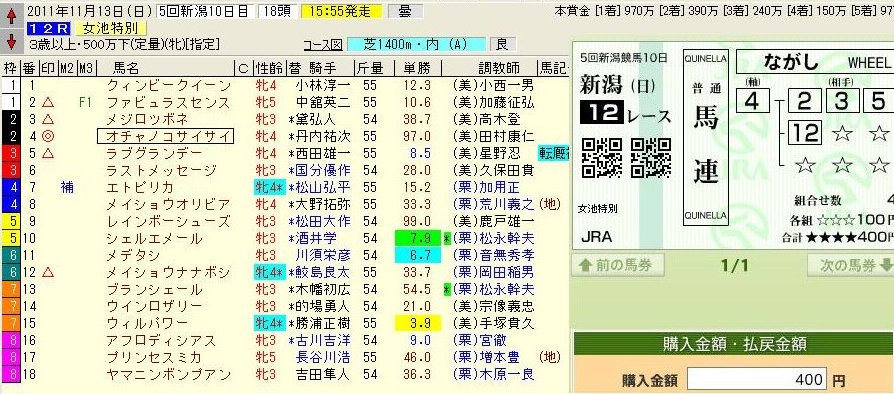This screenshot has width=894, height=394.
Task: Click the 曇 weather box
Action: point(405,11)
